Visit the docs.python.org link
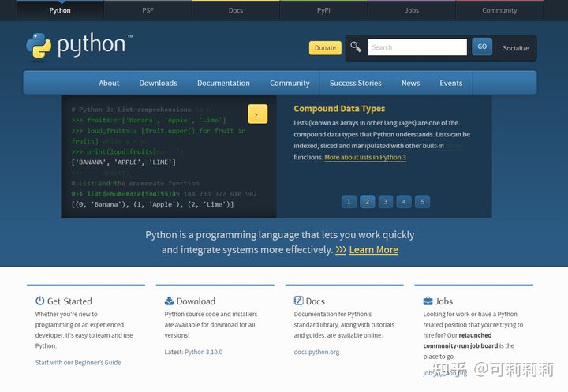The width and height of the screenshot is (568, 392). [316, 352]
